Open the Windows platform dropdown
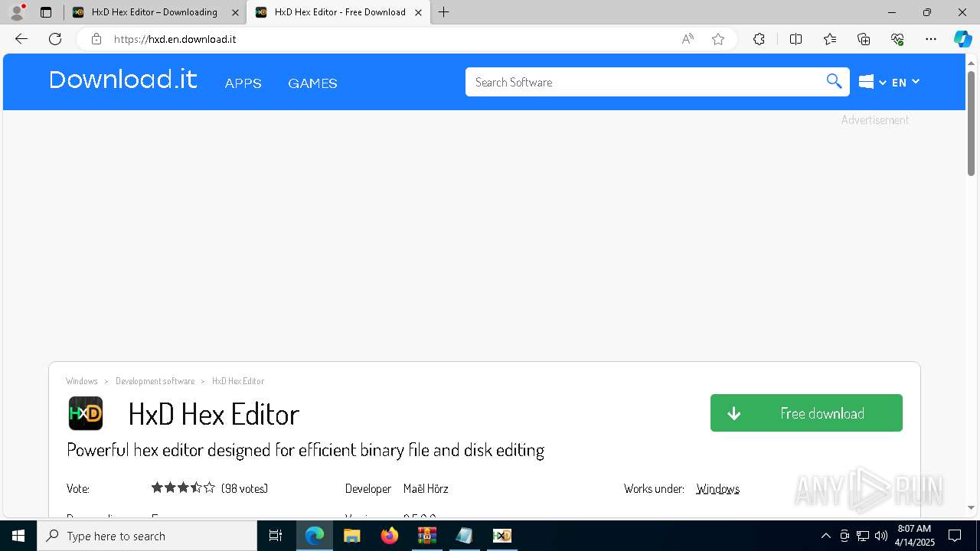Screen dimensions: 980x551 tap(872, 82)
